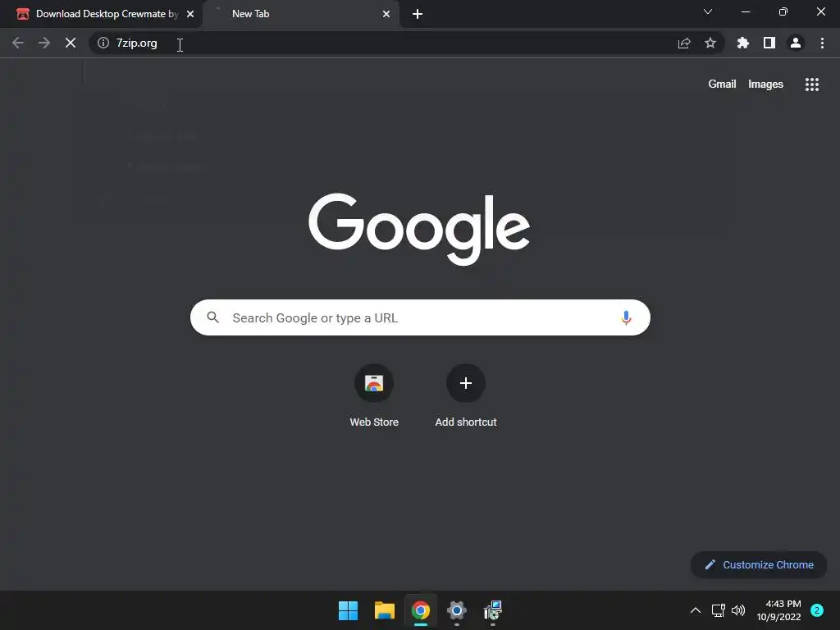Open the network status tray icon
840x630 pixels.
coord(718,610)
